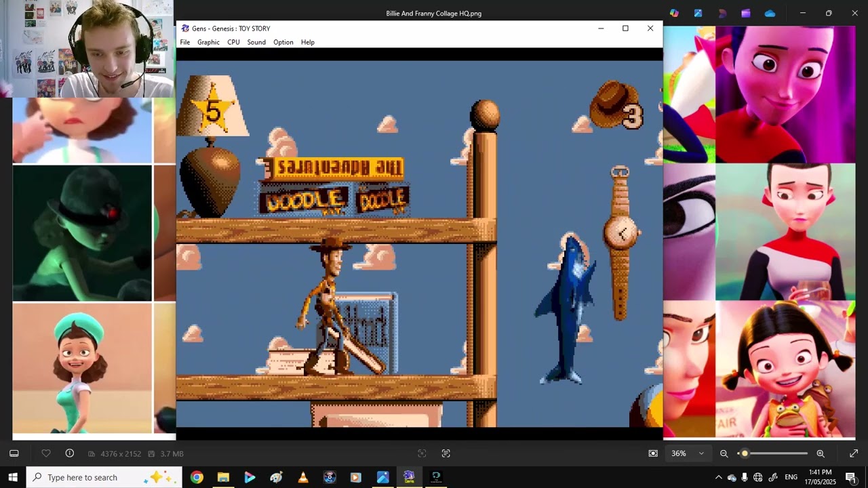868x488 pixels.
Task: Open the CPU menu in Gens
Action: [x=233, y=42]
